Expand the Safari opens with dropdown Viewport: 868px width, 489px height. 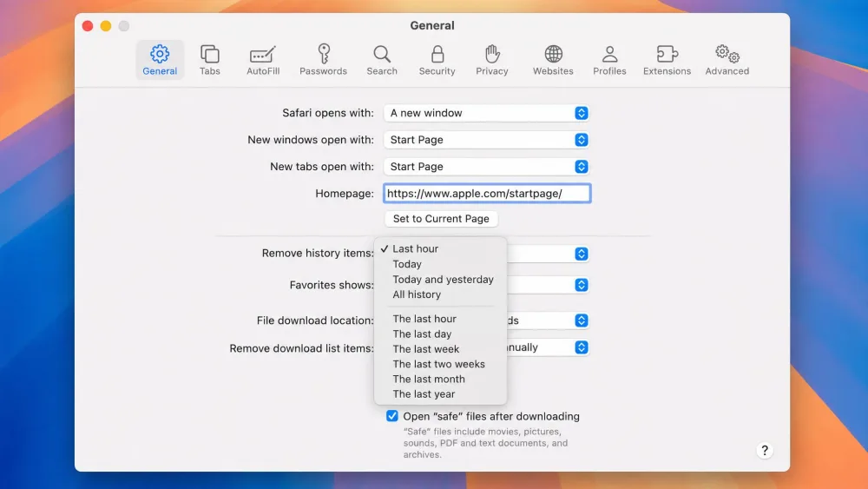click(487, 113)
